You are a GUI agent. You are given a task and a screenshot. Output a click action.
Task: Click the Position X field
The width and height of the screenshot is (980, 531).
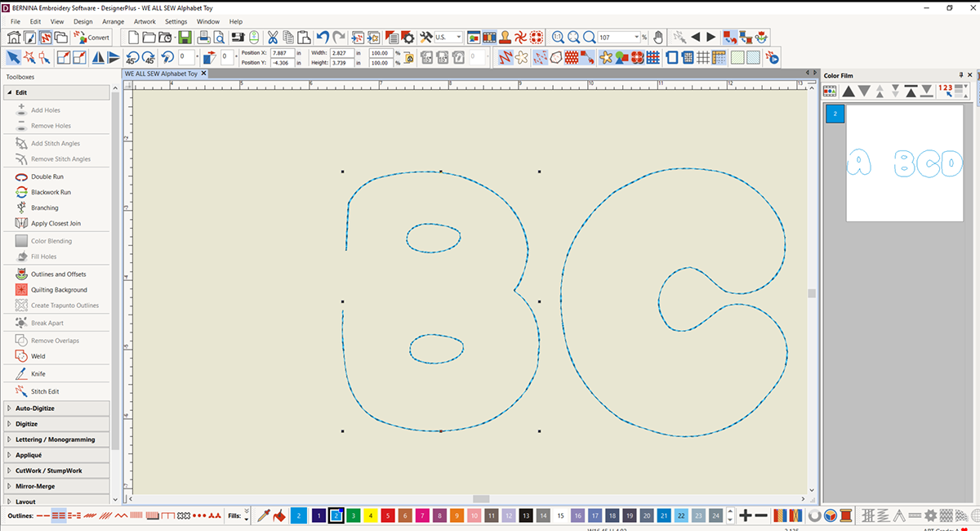click(283, 52)
